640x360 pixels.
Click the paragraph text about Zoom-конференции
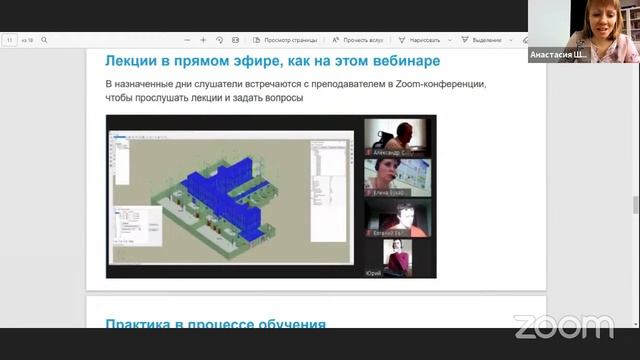(296, 91)
